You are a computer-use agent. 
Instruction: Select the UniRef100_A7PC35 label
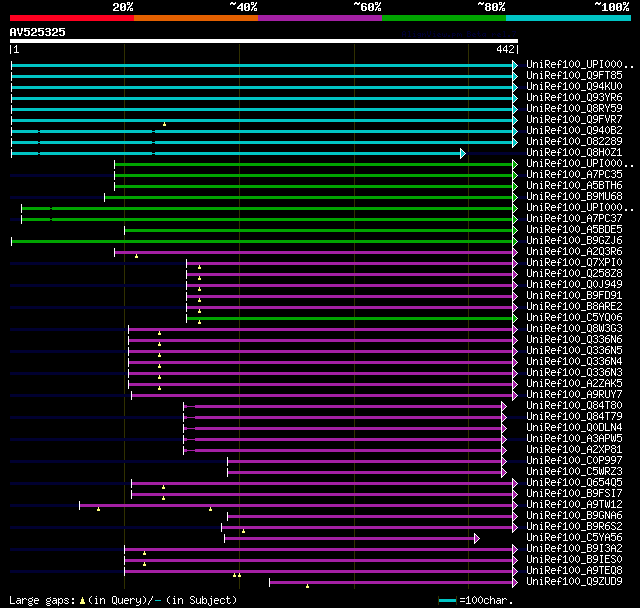574,175
